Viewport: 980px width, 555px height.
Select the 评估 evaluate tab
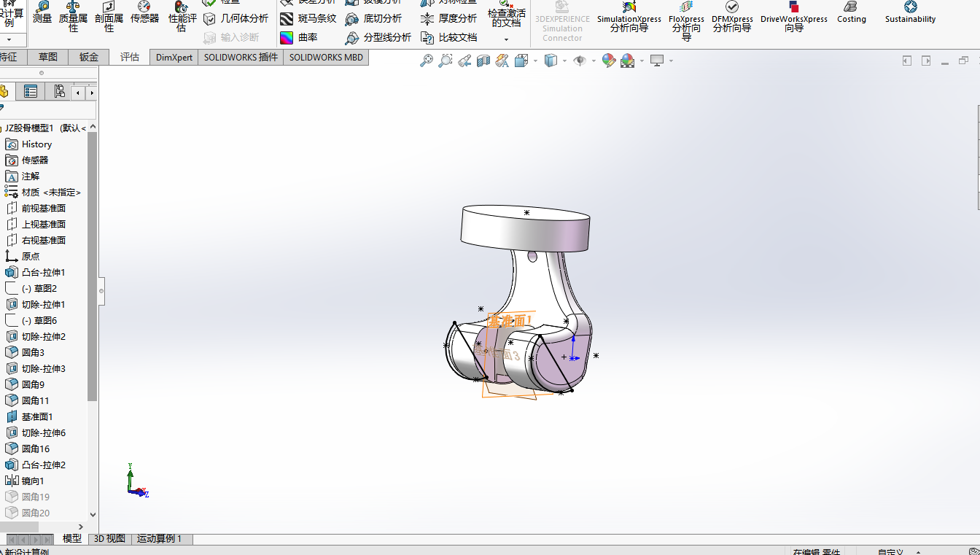coord(130,57)
